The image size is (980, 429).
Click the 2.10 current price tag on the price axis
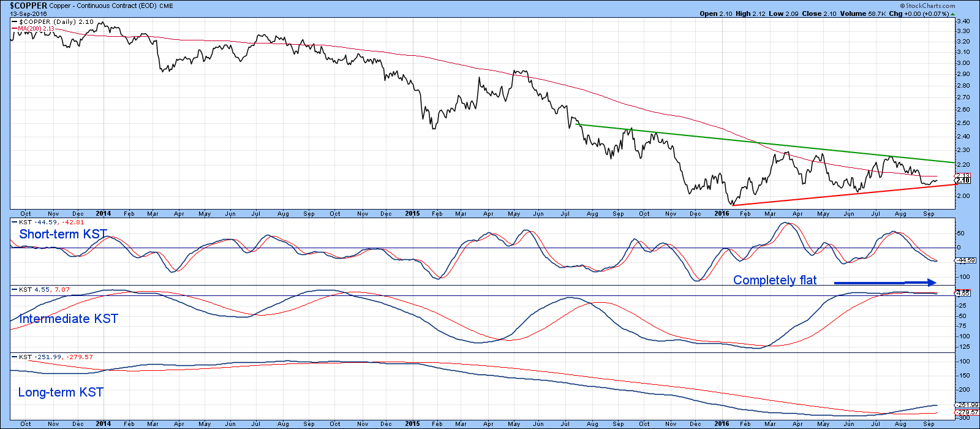coord(963,180)
